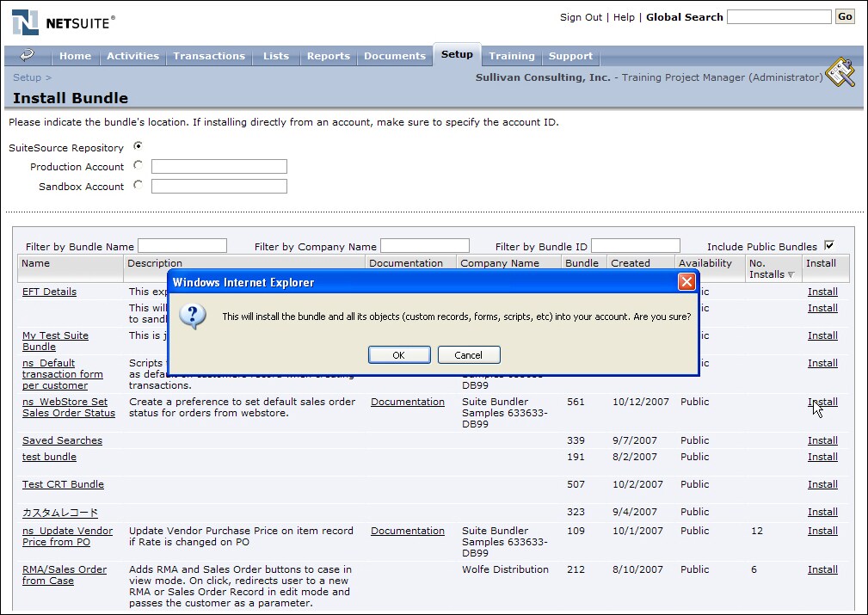Click created date 10/12/2007
This screenshot has width=868, height=615.
coord(641,402)
